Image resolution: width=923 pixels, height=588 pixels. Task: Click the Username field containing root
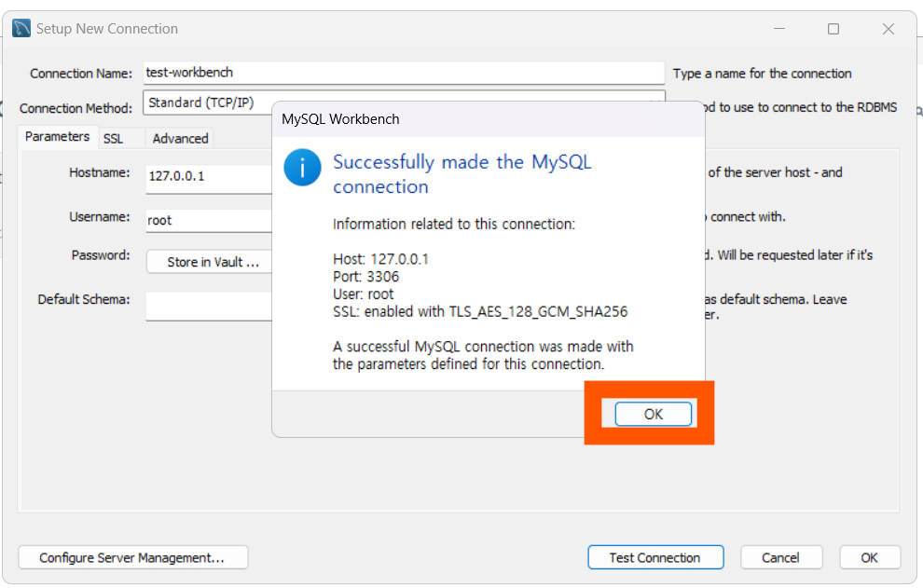[x=209, y=220]
